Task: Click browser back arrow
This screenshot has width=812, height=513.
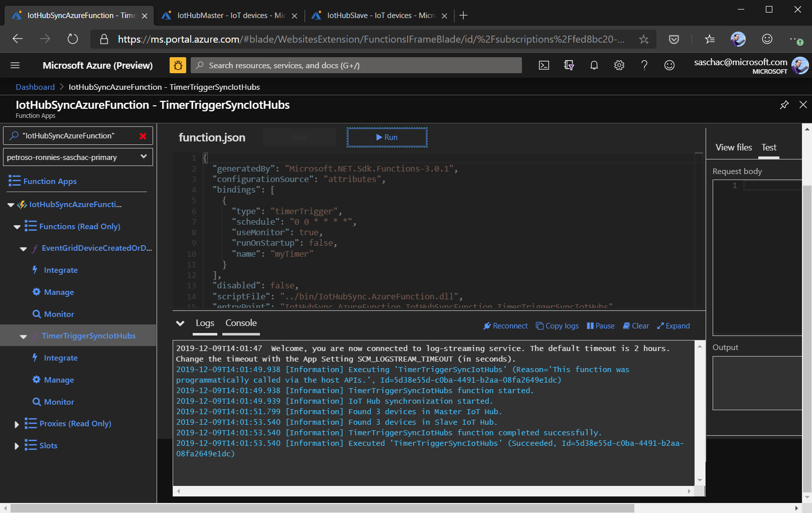Action: (x=18, y=39)
